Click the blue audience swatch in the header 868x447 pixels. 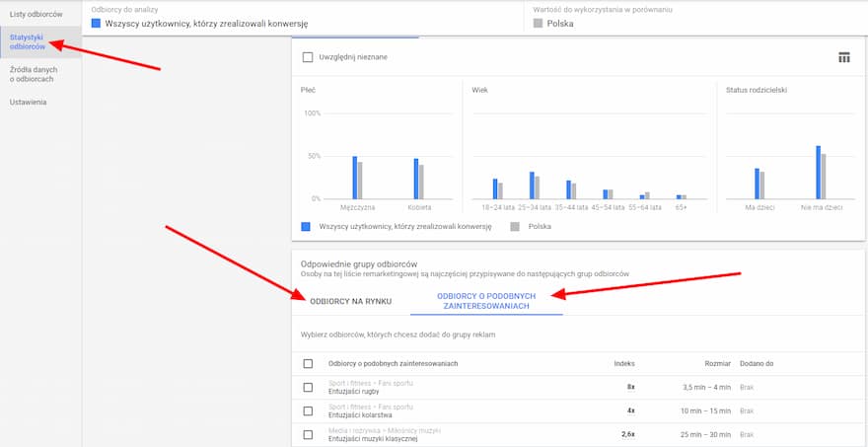point(96,24)
